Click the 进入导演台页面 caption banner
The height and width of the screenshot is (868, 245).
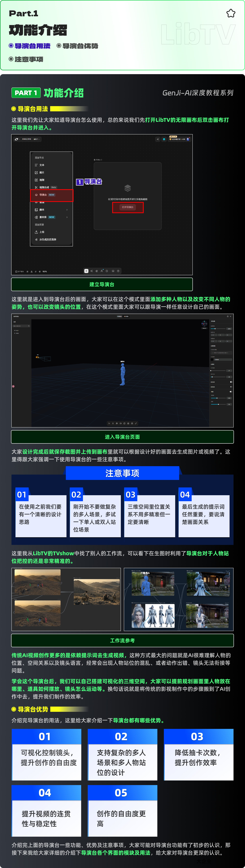click(122, 437)
